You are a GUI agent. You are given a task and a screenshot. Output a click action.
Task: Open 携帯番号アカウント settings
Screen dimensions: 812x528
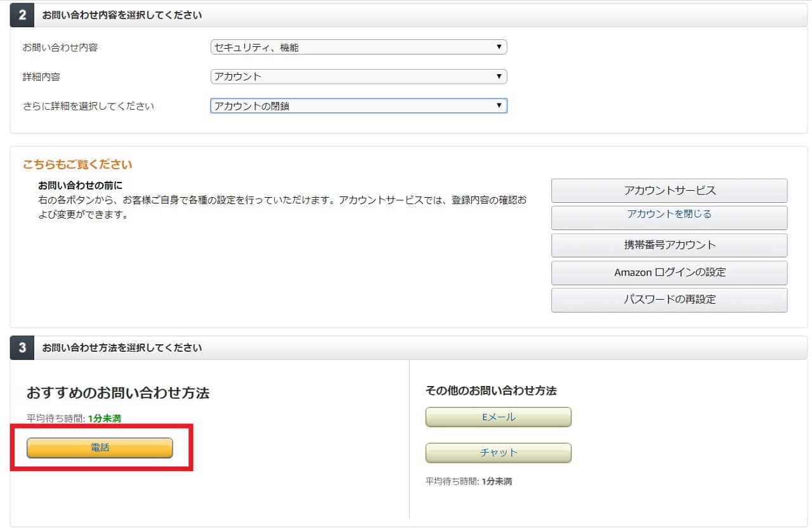669,245
